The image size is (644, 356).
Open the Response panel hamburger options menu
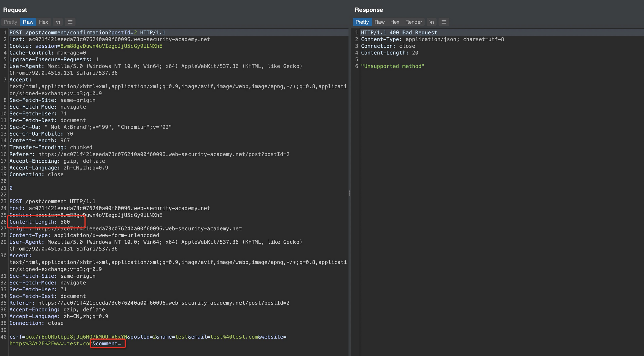444,22
